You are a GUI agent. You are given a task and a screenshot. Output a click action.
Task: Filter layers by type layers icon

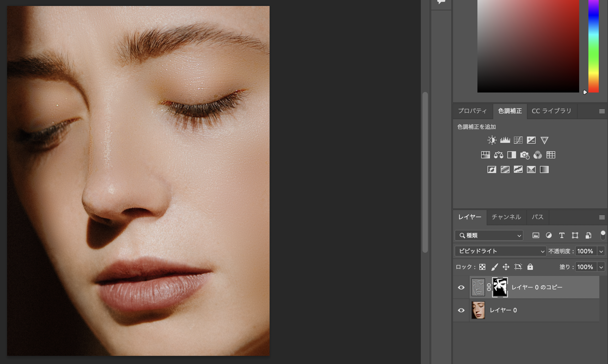click(562, 235)
